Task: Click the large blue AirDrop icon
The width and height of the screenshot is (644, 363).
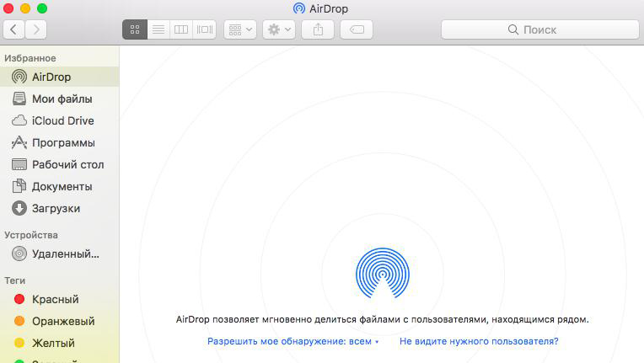Action: 383,273
